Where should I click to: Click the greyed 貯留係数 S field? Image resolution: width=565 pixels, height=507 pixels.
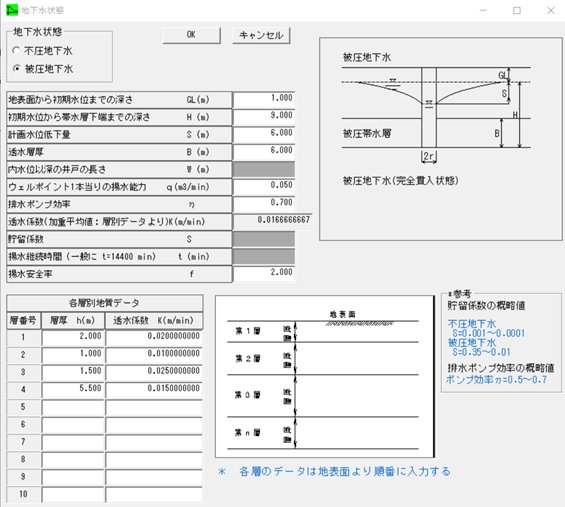[264, 239]
